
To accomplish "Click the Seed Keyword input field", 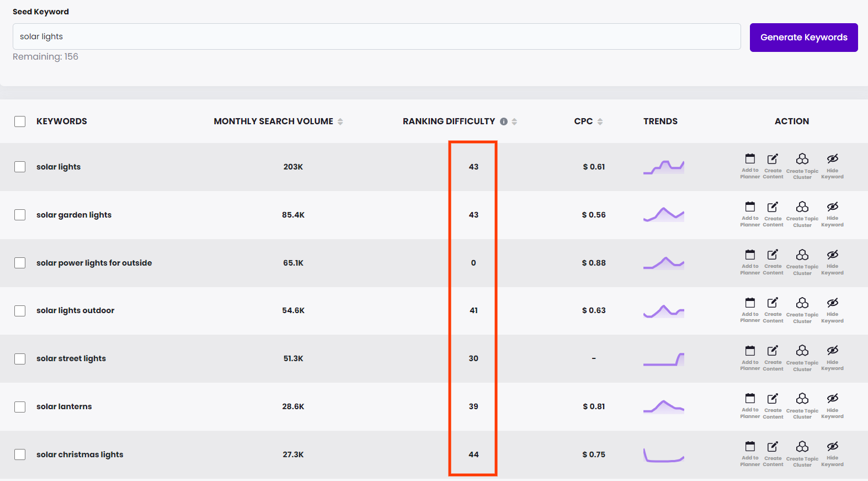I will 376,36.
